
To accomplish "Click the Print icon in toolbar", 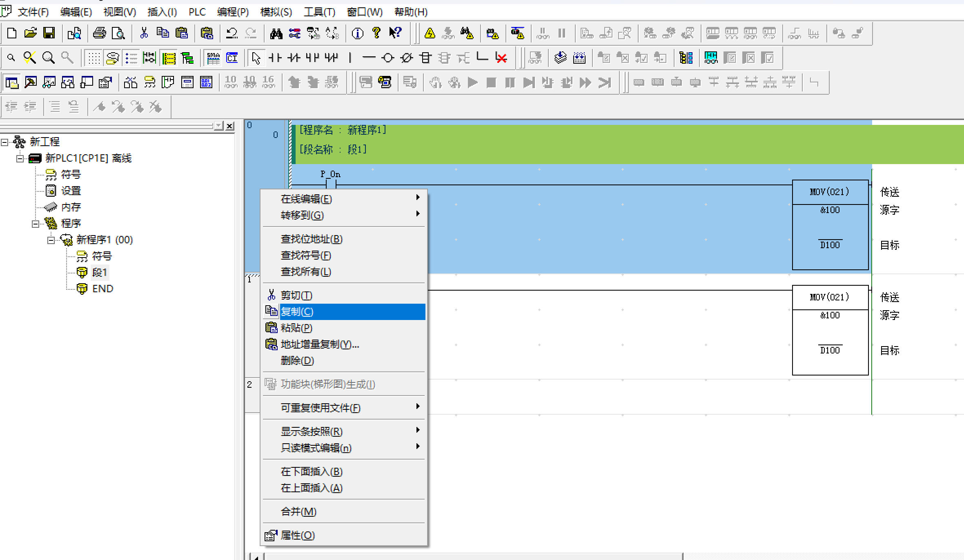I will click(x=99, y=33).
